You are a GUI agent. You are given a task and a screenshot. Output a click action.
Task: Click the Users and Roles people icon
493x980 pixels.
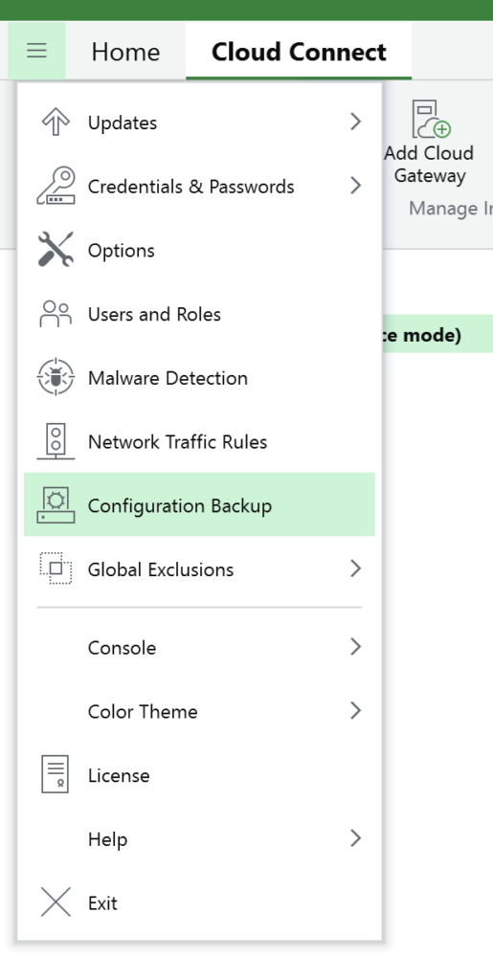tap(56, 314)
